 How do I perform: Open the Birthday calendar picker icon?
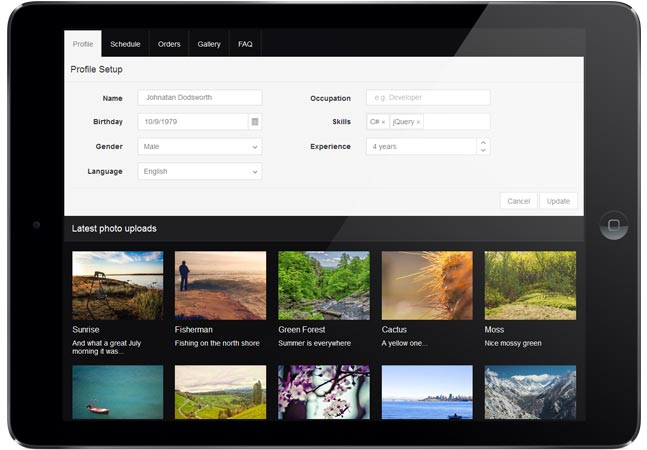pos(255,122)
